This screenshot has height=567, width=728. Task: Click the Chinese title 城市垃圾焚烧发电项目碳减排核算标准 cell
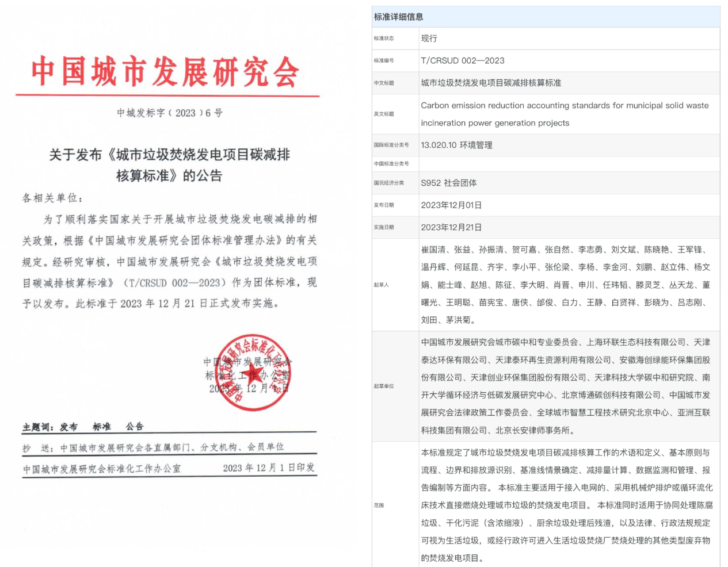(x=491, y=83)
